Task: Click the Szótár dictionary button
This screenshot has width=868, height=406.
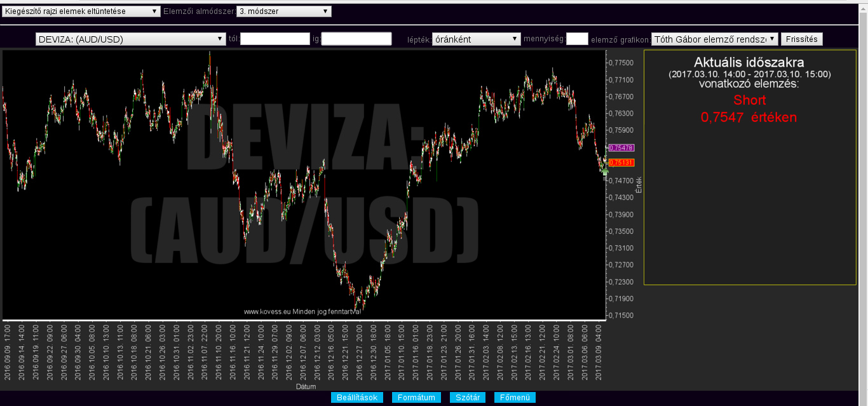Action: click(x=468, y=398)
